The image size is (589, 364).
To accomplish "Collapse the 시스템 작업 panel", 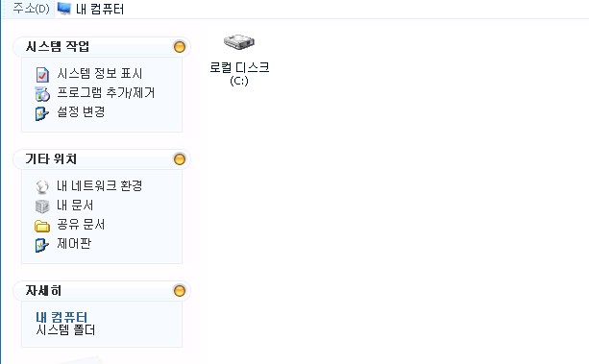I will click(x=179, y=47).
